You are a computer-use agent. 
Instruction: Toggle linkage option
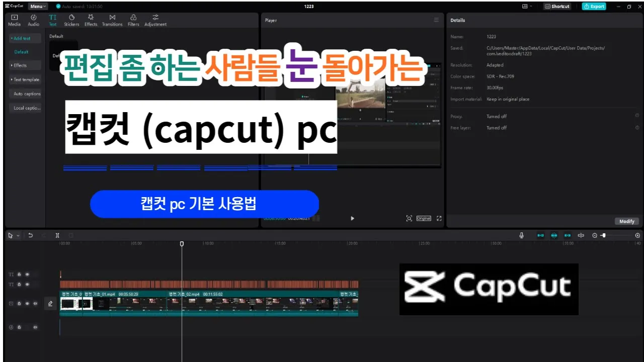[x=568, y=235]
